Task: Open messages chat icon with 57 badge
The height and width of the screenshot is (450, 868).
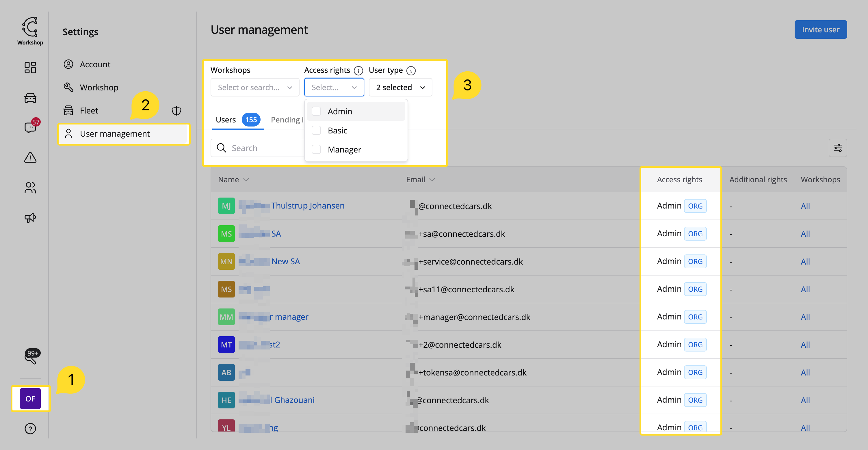Action: (30, 128)
